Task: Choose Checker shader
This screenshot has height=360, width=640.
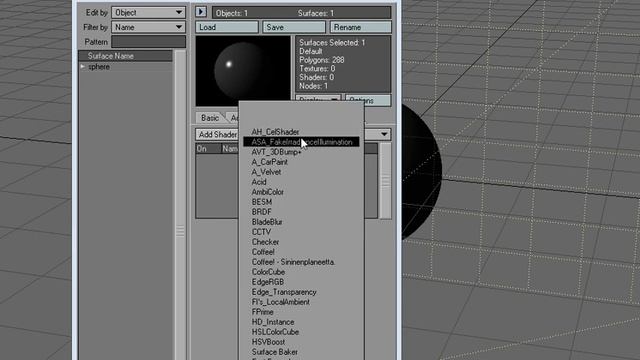Action: coord(265,242)
